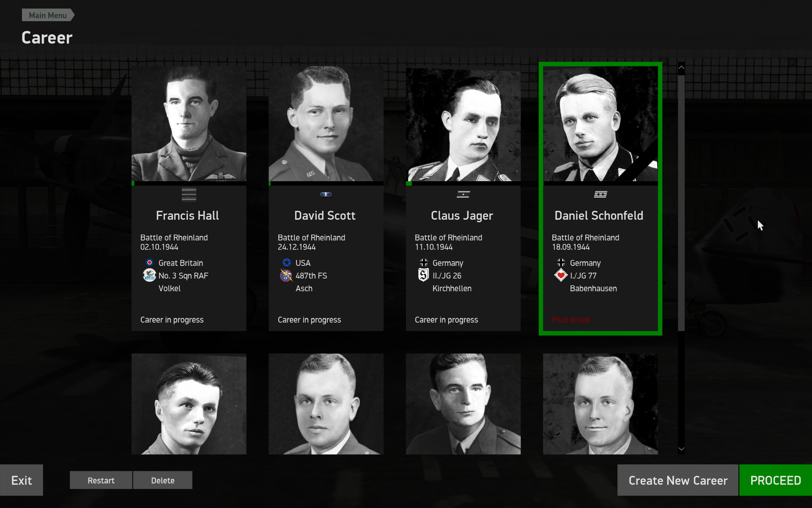Click the Exit button

coord(22,480)
